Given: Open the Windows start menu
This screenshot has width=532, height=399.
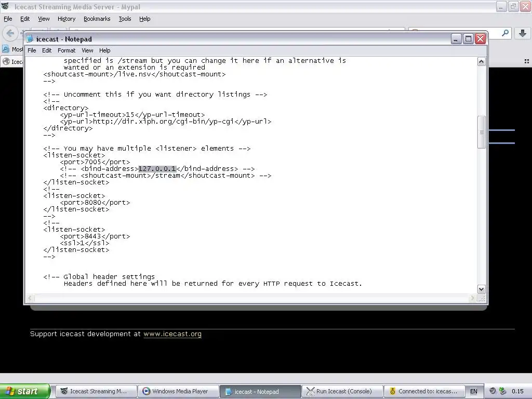Looking at the screenshot, I should click(x=25, y=391).
